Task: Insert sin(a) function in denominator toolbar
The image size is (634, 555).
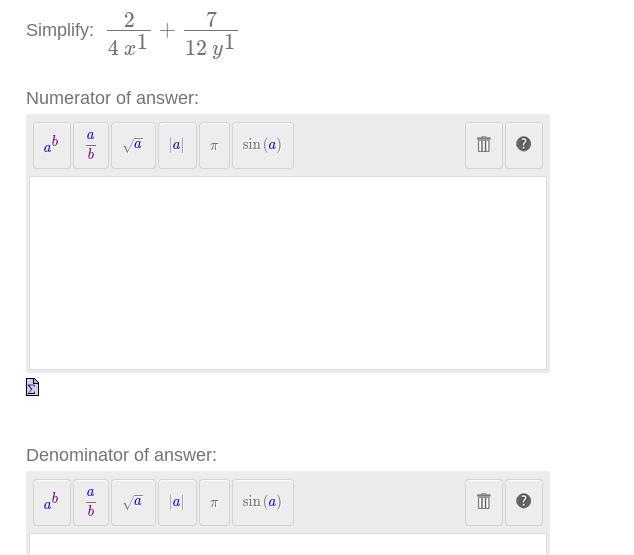Action: tap(262, 502)
